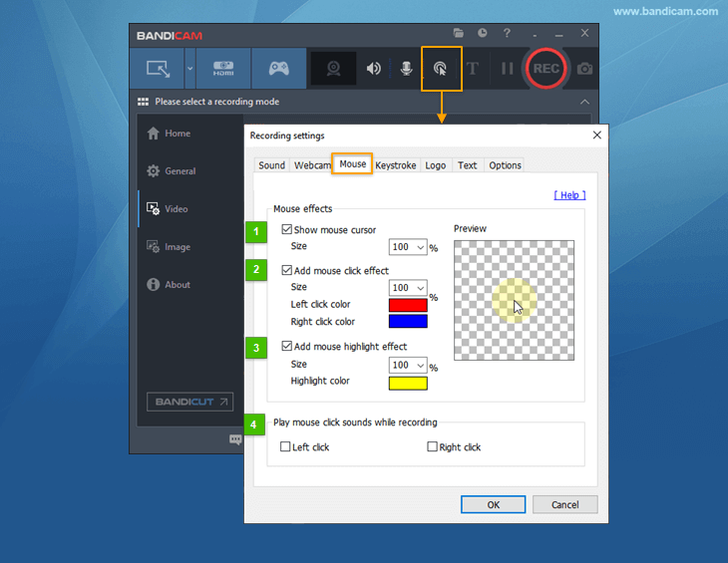Switch to the Webcam tab
Screen dimensions: 728x563
312,165
